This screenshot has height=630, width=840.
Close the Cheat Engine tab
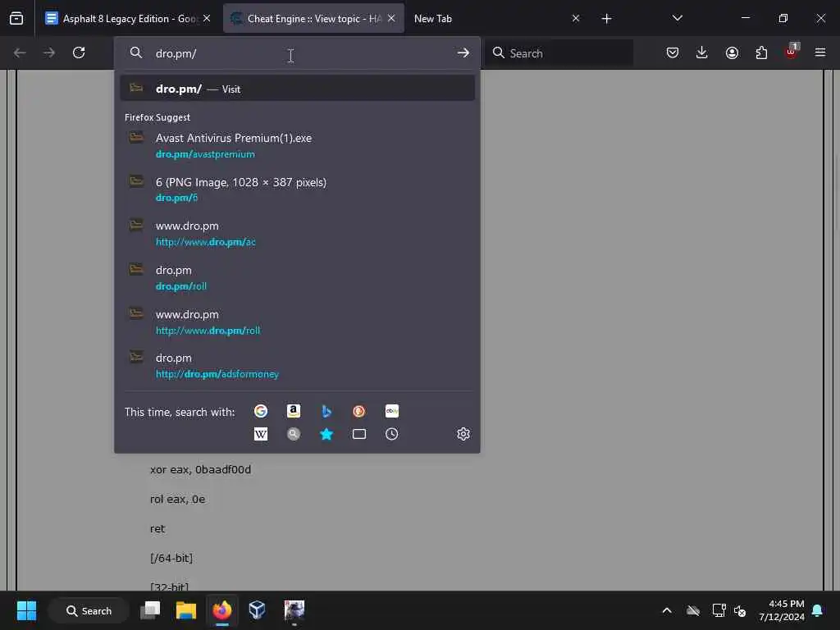391,18
